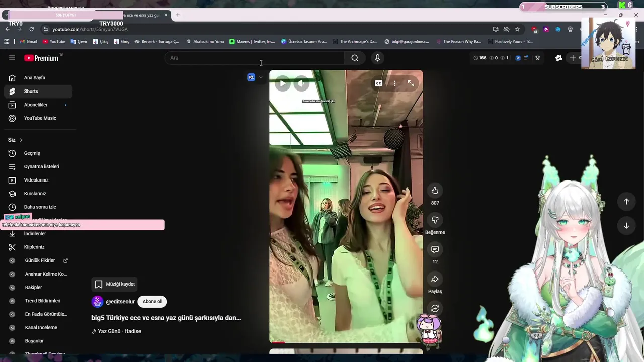Toggle CC captions on the short
644x362 pixels.
coord(378,83)
